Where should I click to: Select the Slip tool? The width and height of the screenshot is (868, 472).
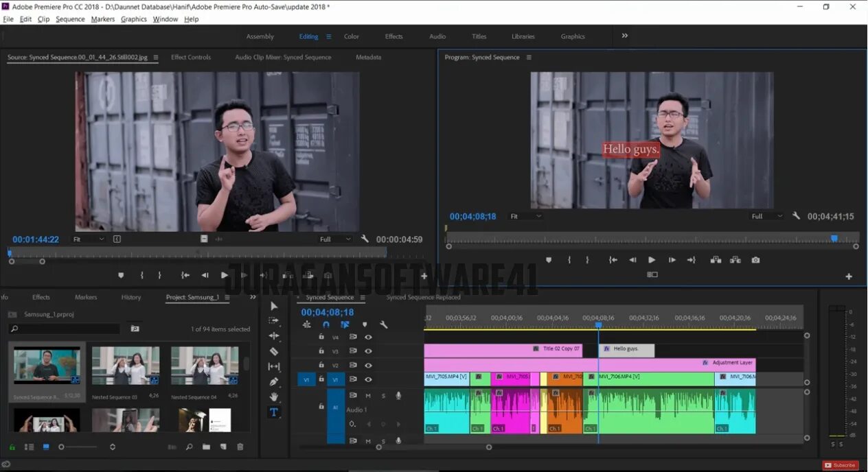(274, 366)
